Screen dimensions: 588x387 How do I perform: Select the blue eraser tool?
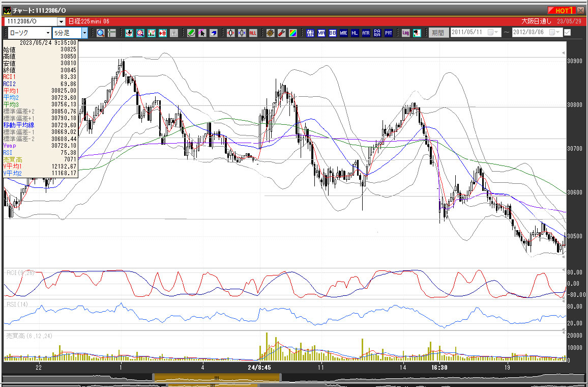point(213,33)
